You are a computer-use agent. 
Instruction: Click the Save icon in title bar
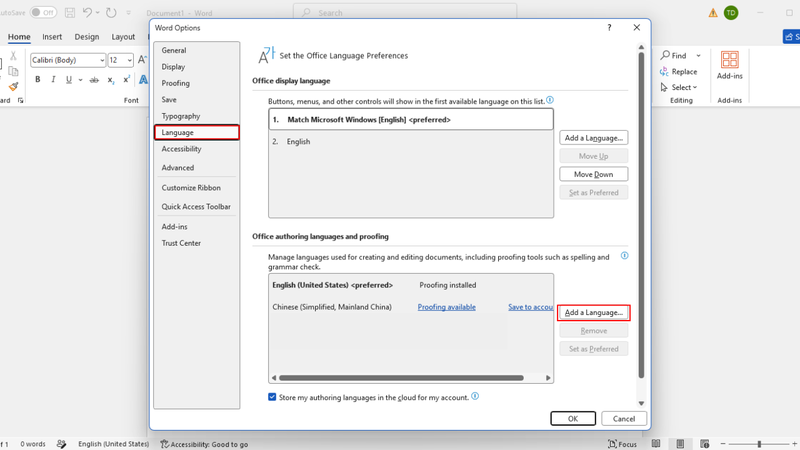pyautogui.click(x=70, y=13)
